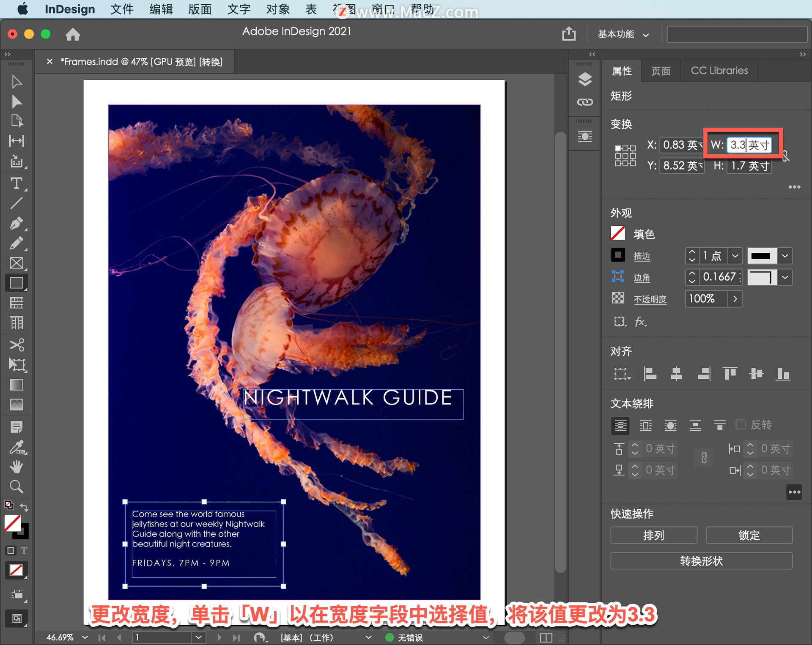The height and width of the screenshot is (645, 812).
Task: Open stroke weight dropdown next to 1 点
Action: [735, 256]
